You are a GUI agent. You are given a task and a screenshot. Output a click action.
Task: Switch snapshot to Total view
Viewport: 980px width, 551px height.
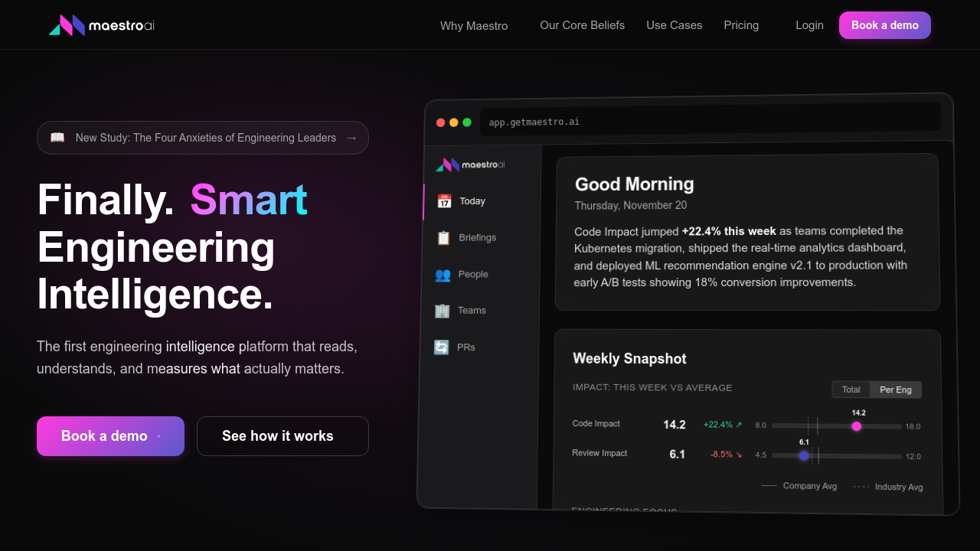[x=851, y=390]
